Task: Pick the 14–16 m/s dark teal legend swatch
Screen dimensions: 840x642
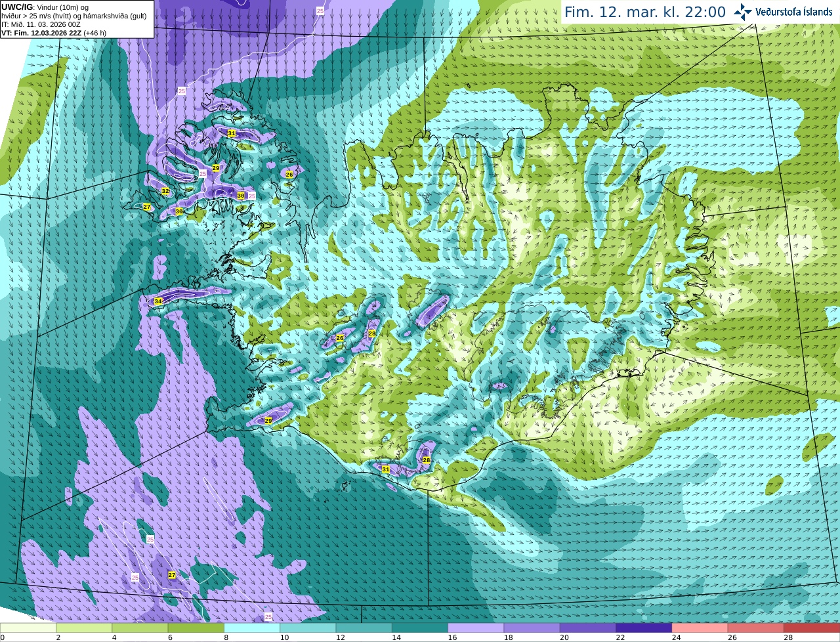Action: pos(420,628)
